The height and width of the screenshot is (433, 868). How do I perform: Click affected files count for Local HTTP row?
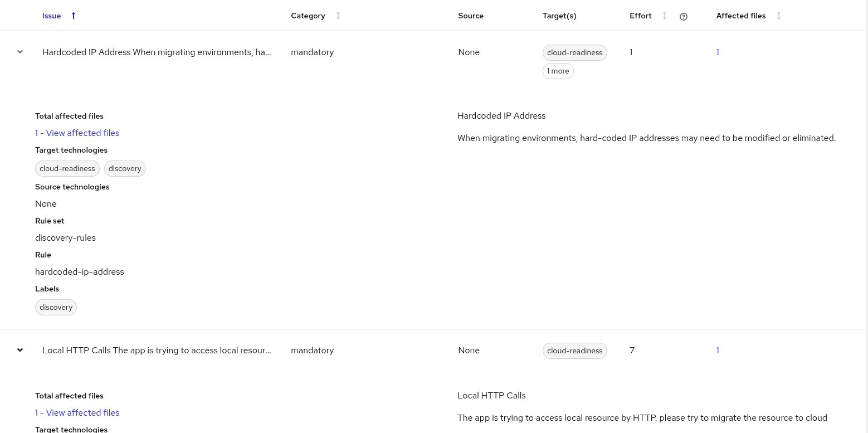[x=718, y=351]
